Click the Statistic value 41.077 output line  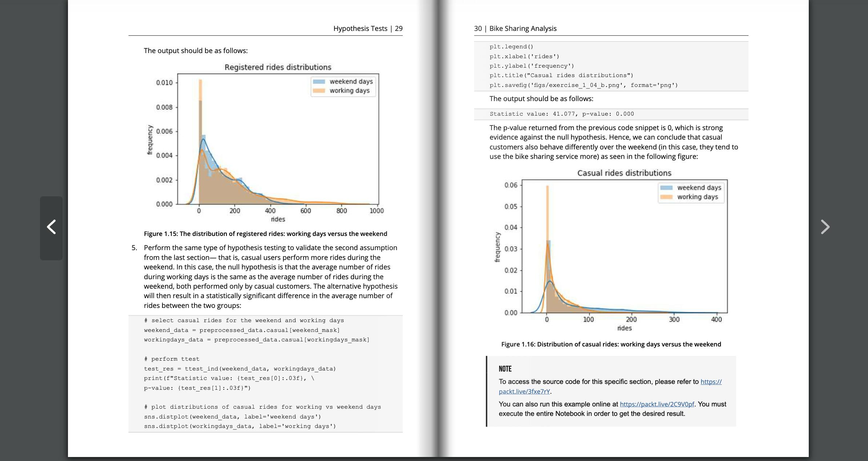[x=562, y=114]
